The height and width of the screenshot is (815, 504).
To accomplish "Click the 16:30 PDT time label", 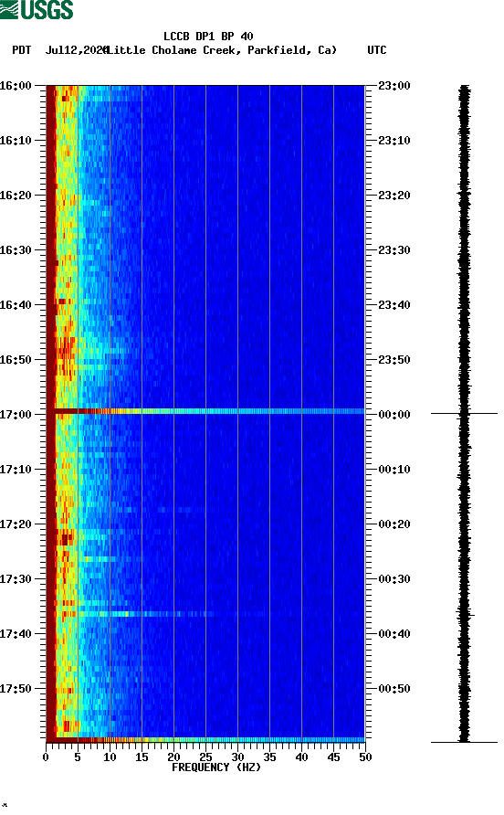I will point(16,250).
